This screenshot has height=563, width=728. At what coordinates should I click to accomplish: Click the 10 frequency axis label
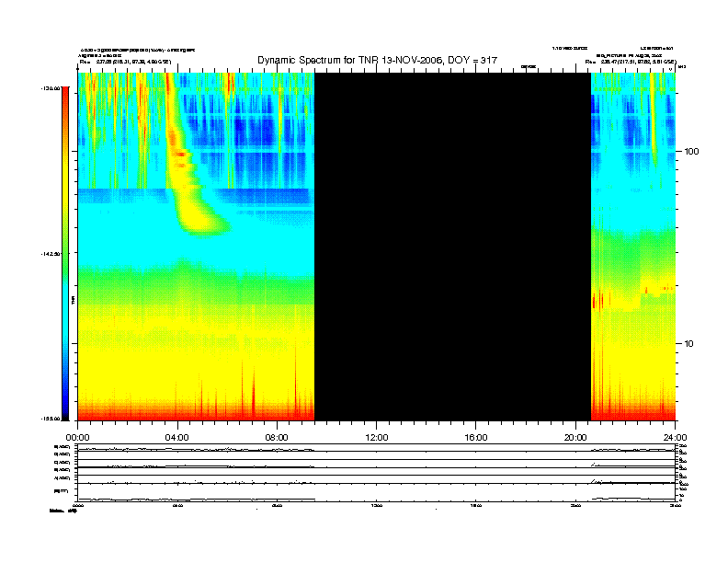[689, 344]
